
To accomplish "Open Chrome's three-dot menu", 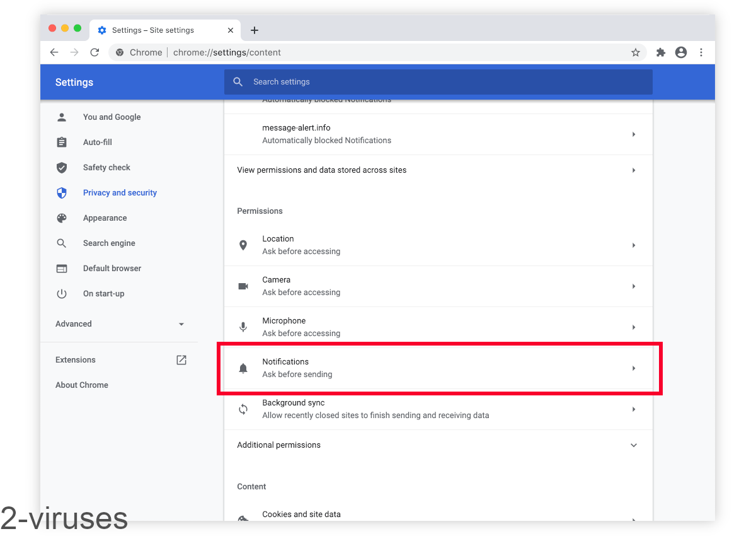I will [701, 52].
